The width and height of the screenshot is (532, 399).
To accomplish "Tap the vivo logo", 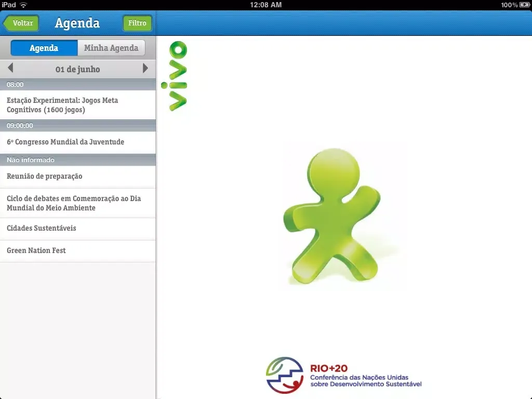I will (174, 76).
